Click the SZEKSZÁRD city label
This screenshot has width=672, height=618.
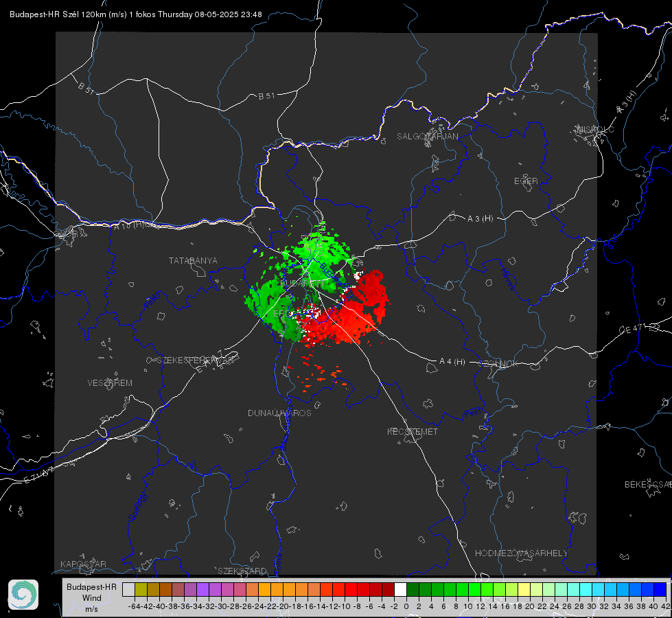pos(242,571)
